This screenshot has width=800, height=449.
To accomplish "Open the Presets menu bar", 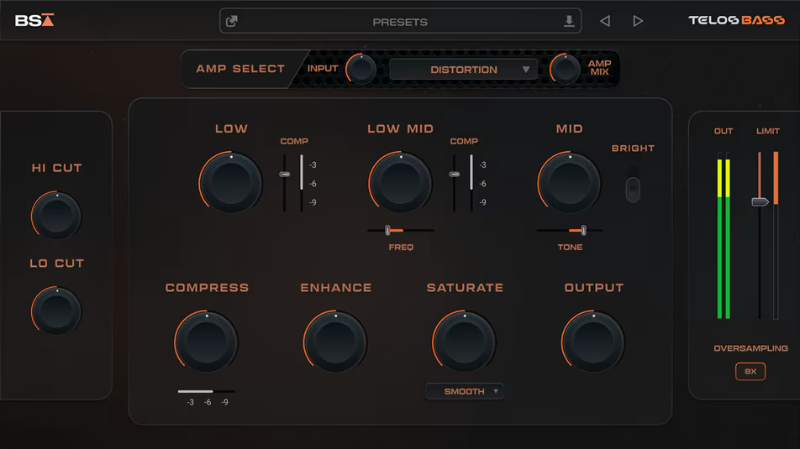I will click(400, 21).
